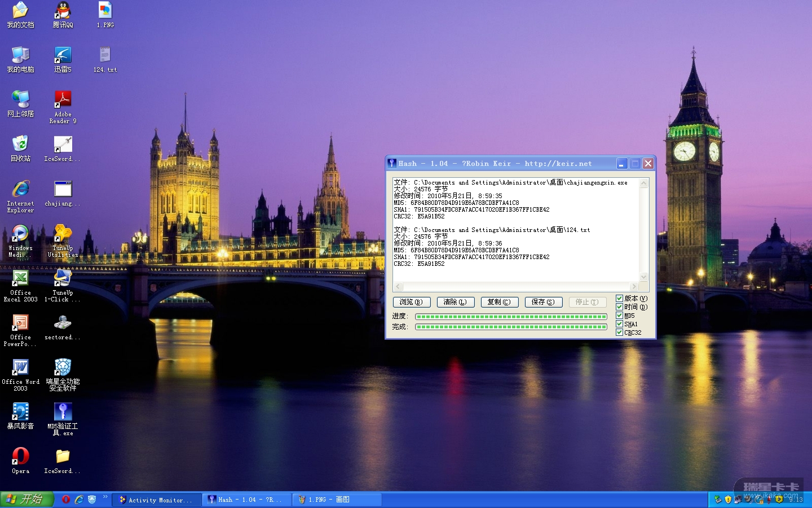Click the MD5 line for chajiangengxin.exe

(456, 203)
